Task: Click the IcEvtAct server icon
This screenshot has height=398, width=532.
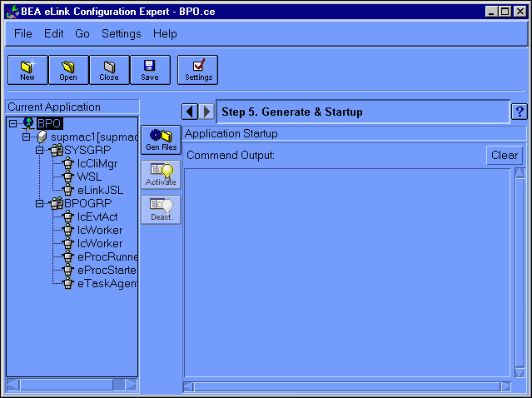Action: 68,216
